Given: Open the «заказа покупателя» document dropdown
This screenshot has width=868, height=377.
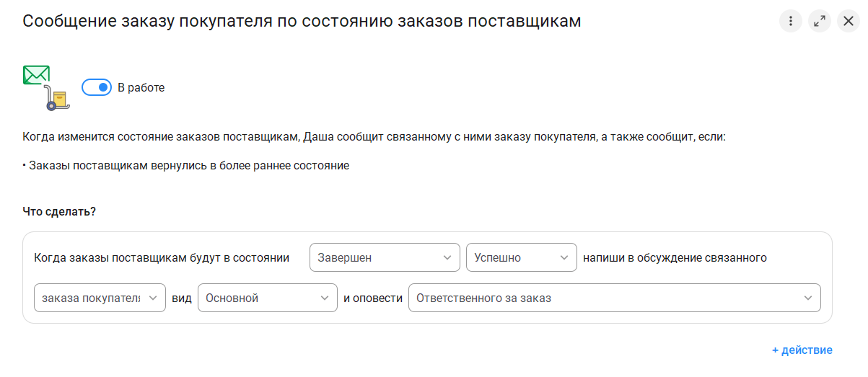Looking at the screenshot, I should click(x=100, y=298).
